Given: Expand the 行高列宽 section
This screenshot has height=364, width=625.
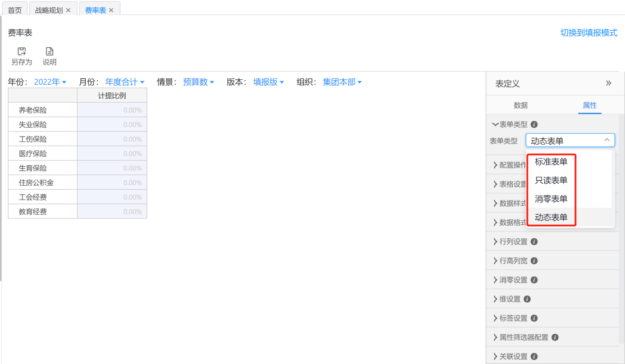Looking at the screenshot, I should [x=513, y=261].
